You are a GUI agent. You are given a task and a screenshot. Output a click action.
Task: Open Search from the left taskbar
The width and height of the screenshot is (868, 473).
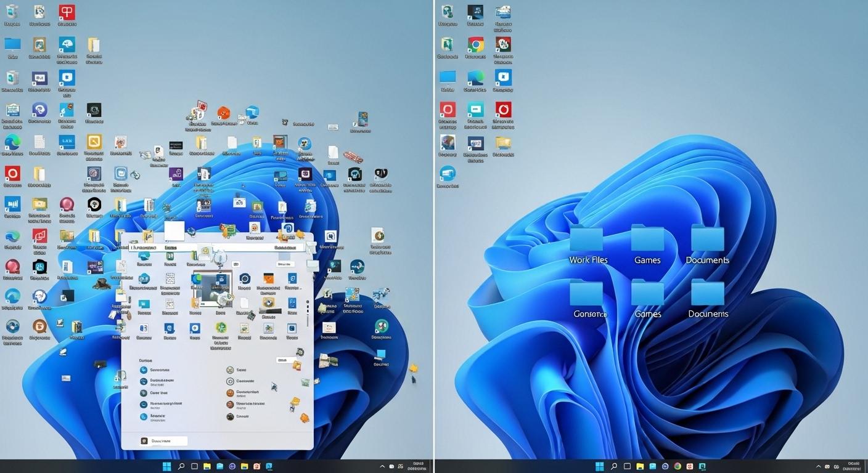(x=181, y=466)
